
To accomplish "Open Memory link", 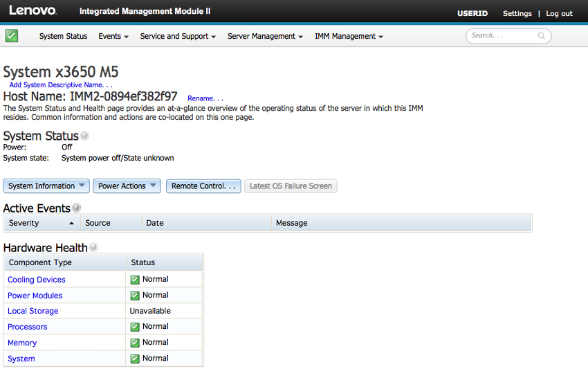I will click(22, 343).
